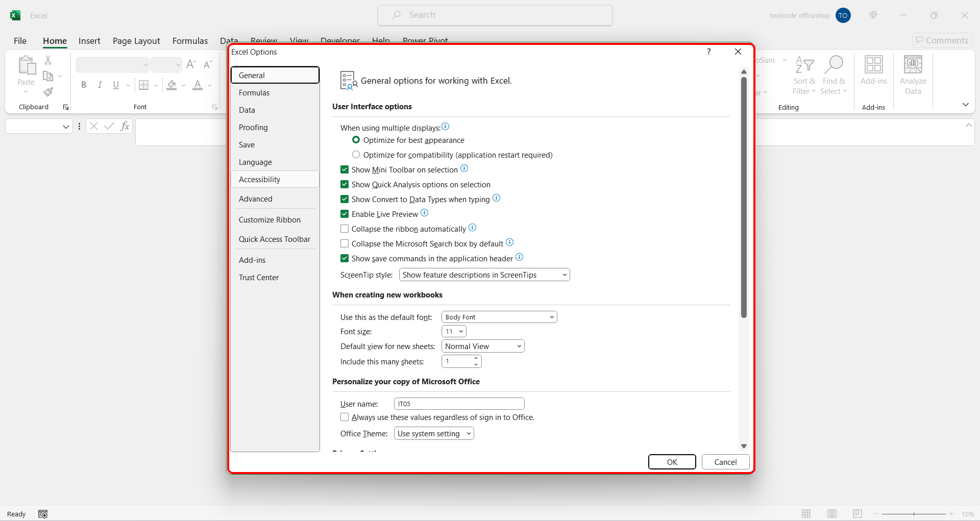The image size is (980, 521).
Task: Increase the Include this many sheets value
Action: [x=476, y=358]
